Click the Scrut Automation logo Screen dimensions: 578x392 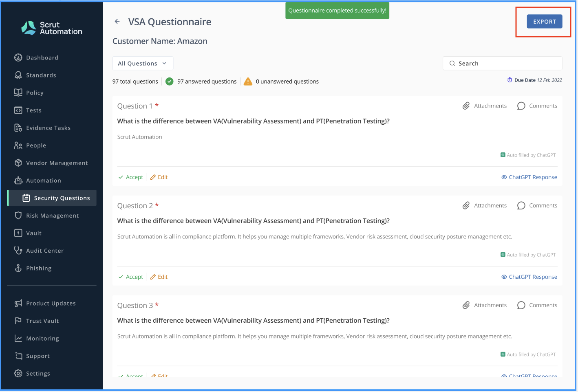pos(52,28)
